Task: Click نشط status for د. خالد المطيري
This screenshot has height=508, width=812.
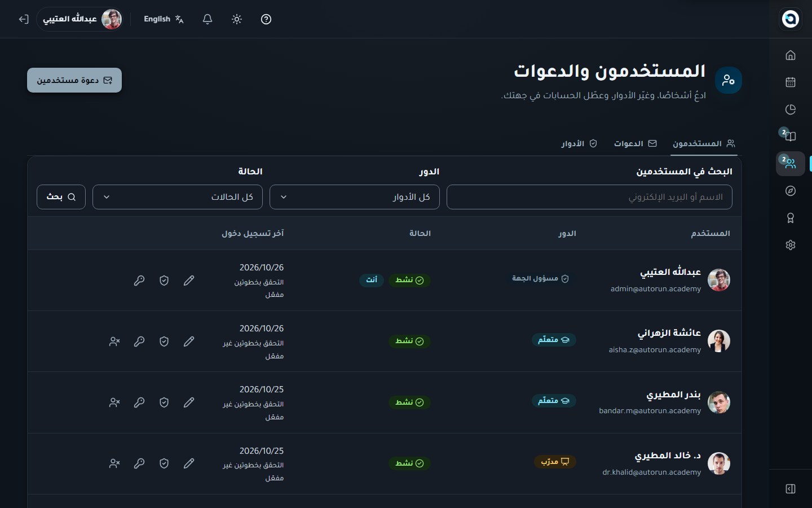Action: (x=409, y=463)
